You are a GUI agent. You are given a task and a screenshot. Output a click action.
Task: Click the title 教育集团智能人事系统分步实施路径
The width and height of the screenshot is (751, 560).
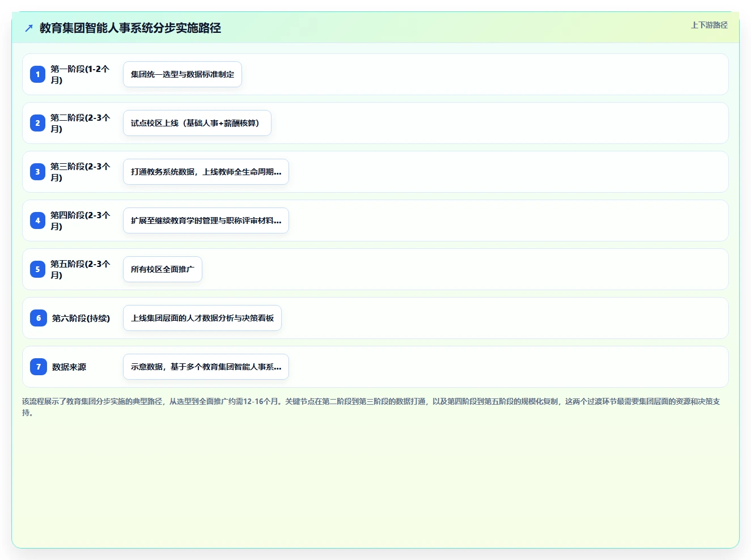tap(130, 28)
